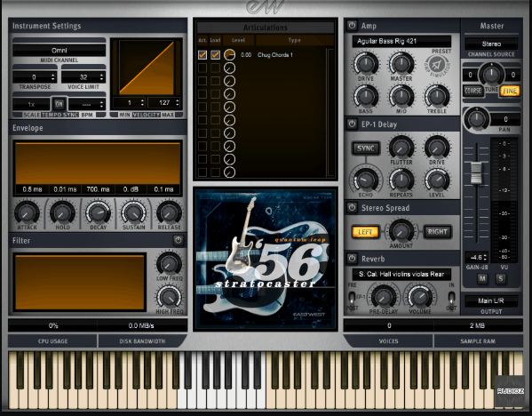Uncheck the Load checkbox for Chug Chords 1
The height and width of the screenshot is (416, 532).
click(x=215, y=54)
